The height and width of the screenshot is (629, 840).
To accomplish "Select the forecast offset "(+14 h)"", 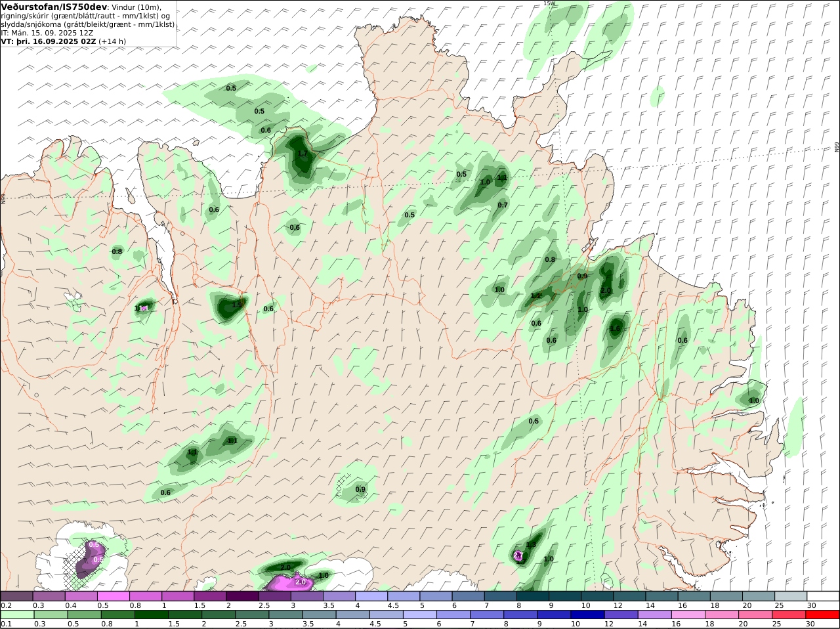I will point(112,41).
